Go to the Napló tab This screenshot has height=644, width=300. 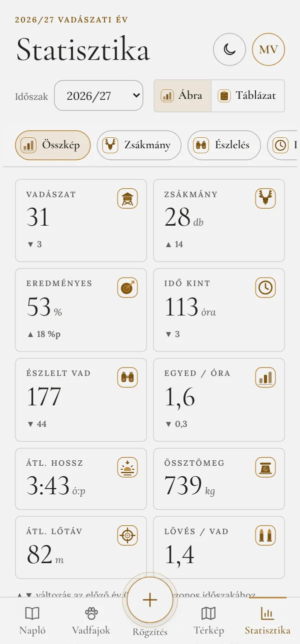(x=32, y=621)
